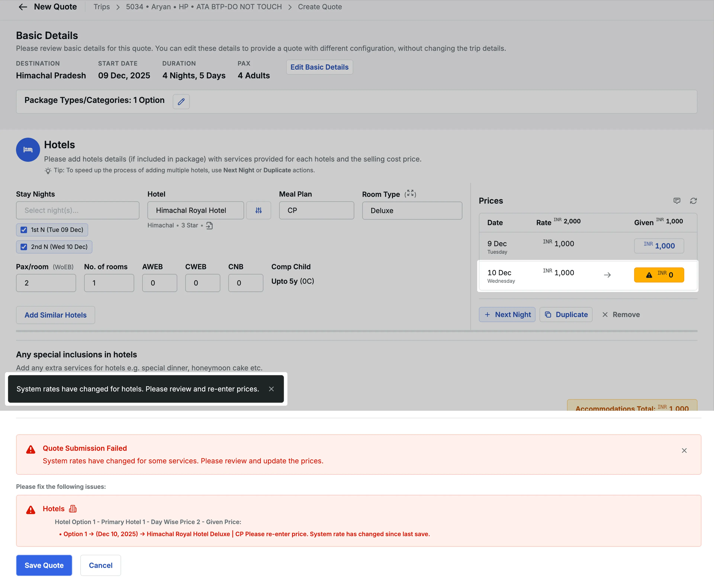Screen dimensions: 714x588
Task: Open the CP Meal Plan dropdown
Action: tap(316, 210)
